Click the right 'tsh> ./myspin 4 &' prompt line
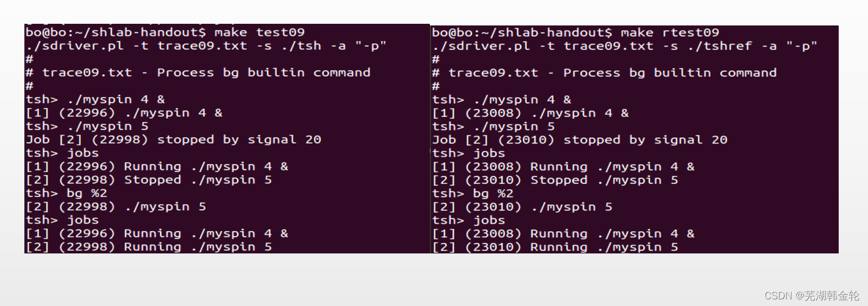Image resolution: width=868 pixels, height=306 pixels. click(x=502, y=100)
